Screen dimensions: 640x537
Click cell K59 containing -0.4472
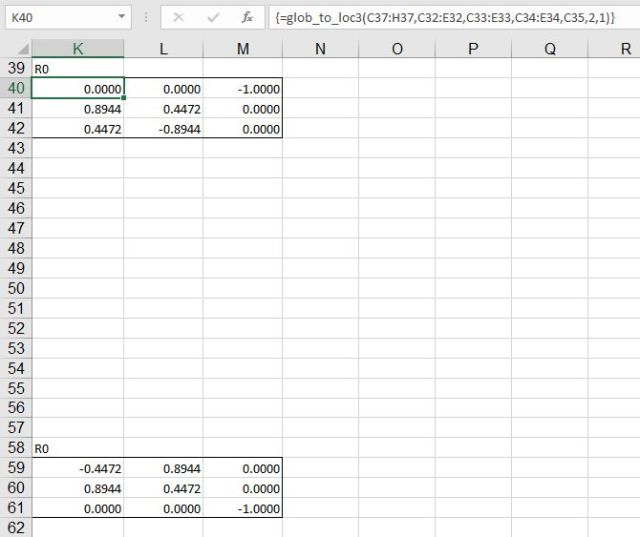point(78,468)
